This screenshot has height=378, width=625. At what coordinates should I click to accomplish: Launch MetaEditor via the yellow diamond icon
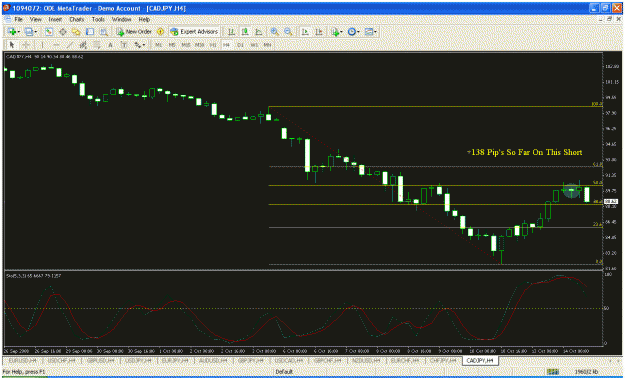(x=160, y=32)
